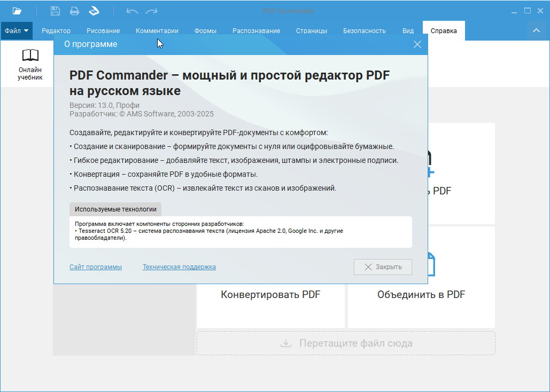Select the Используемые технологии tab

click(x=115, y=209)
